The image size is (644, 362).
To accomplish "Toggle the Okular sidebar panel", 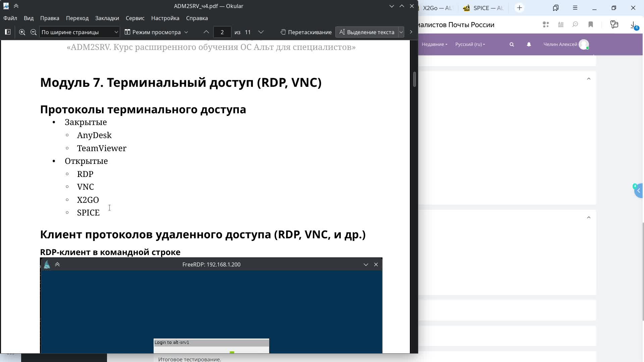I will (8, 32).
